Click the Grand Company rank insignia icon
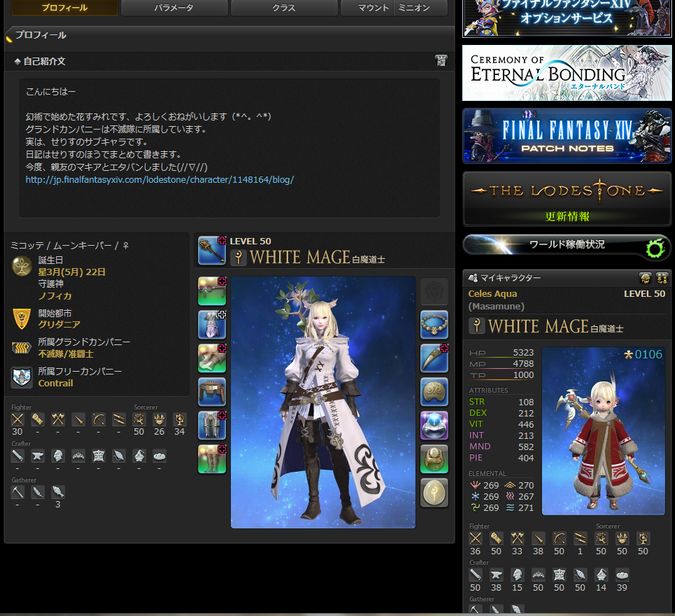The width and height of the screenshot is (675, 616). point(22,348)
